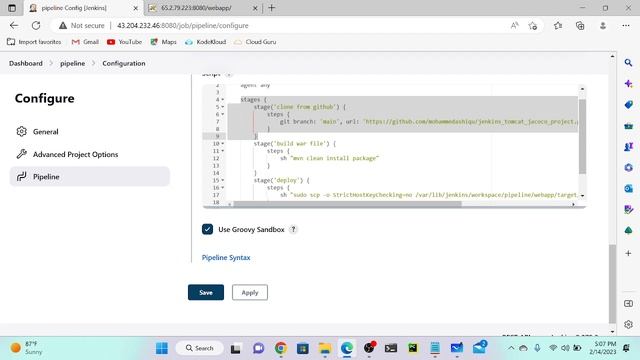Select the Pipeline section in sidebar
The width and height of the screenshot is (640, 360).
tap(89, 176)
